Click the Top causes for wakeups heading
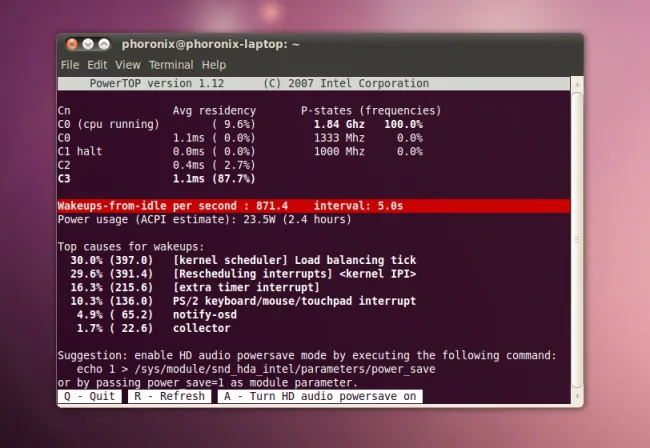Screen dimensions: 650x448 (131, 247)
